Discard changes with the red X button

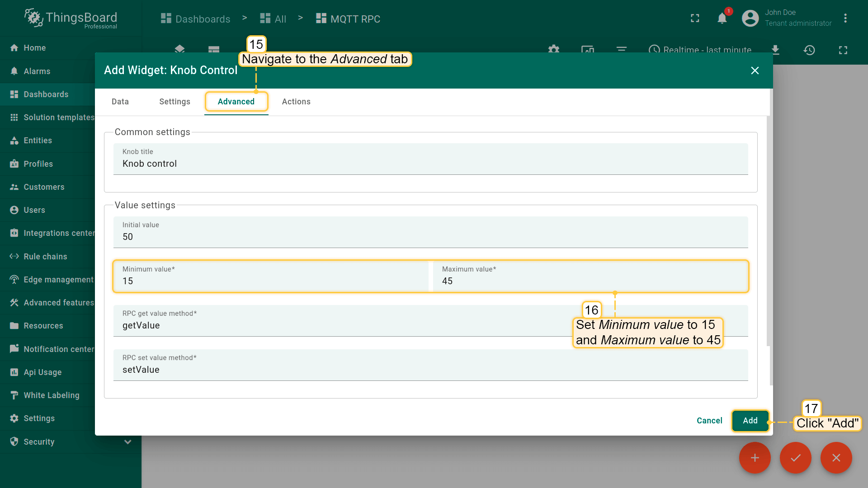click(x=836, y=458)
